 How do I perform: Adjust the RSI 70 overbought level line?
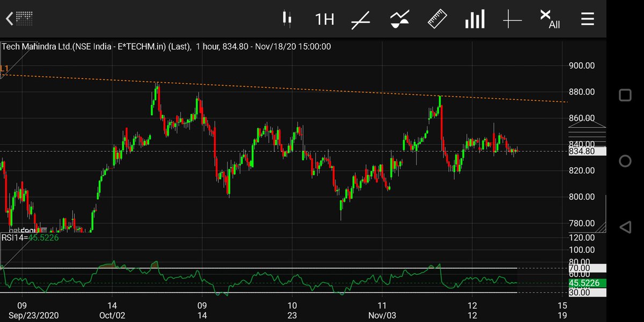click(581, 267)
